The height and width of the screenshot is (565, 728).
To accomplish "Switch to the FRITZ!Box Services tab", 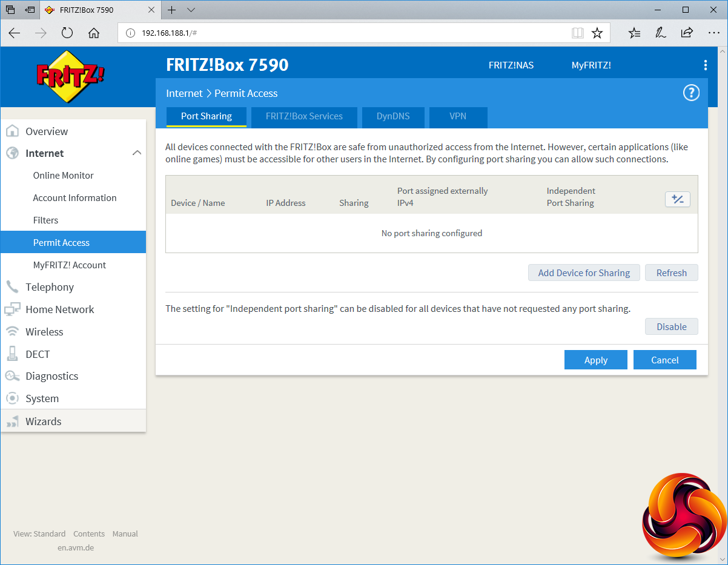I will click(304, 116).
